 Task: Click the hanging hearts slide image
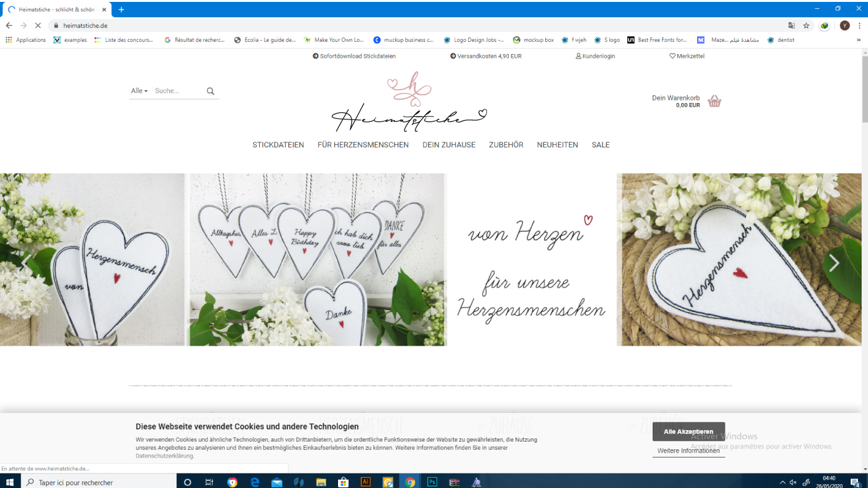tap(318, 260)
